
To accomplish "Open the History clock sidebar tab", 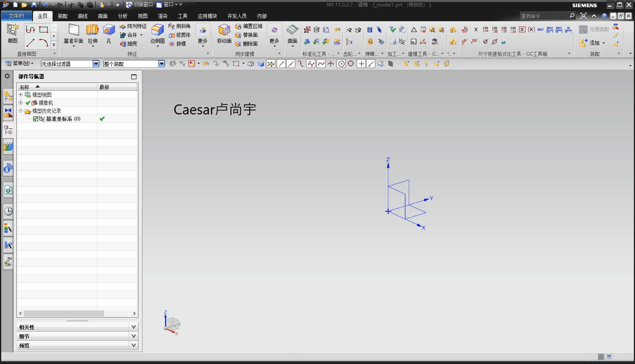I will 8,211.
